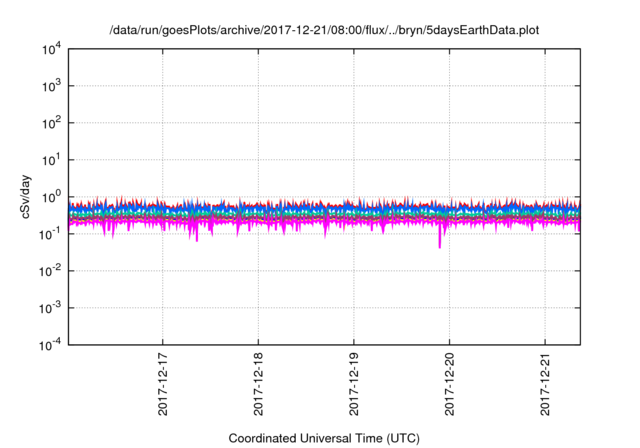The image size is (640, 448).
Task: Click the 2017-12-18 date tick label
Action: tap(258, 384)
